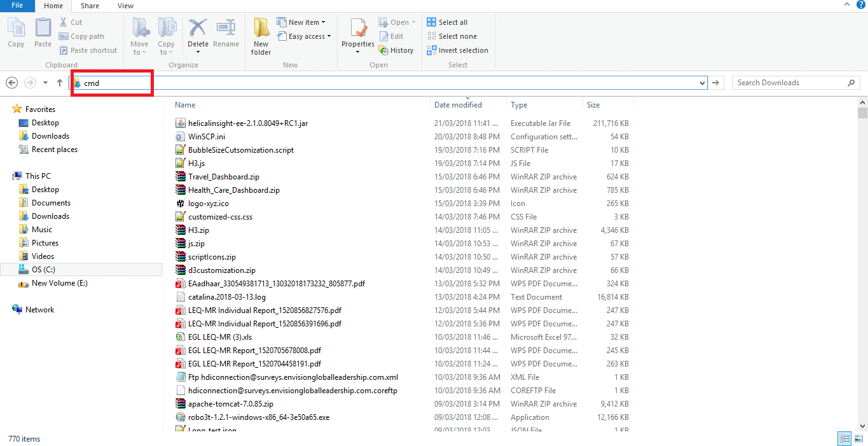
Task: Go back with the back arrow
Action: pos(11,83)
